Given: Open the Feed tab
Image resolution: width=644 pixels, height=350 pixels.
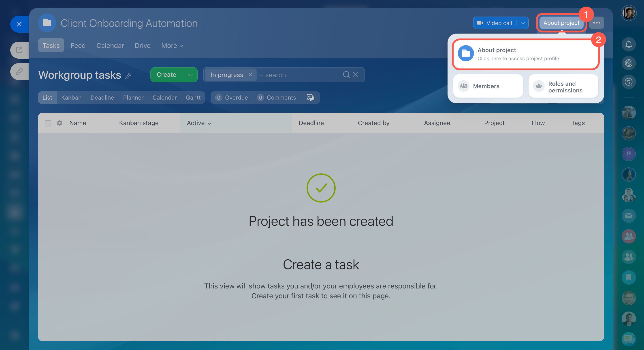Looking at the screenshot, I should tap(78, 45).
